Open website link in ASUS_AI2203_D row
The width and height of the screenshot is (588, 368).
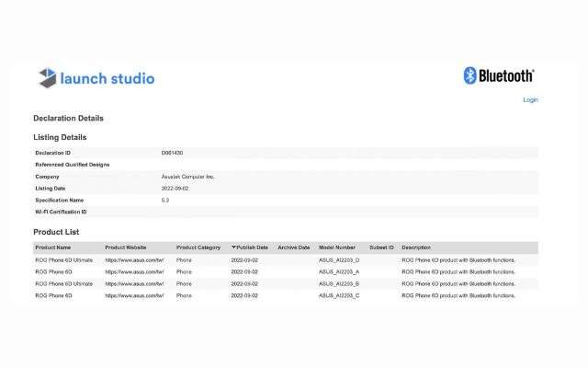click(x=134, y=260)
